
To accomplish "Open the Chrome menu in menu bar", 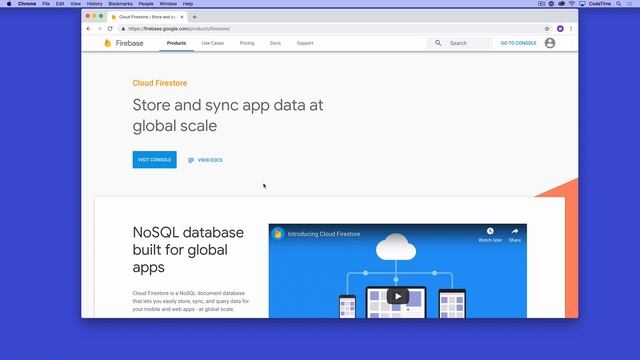I will [x=27, y=4].
